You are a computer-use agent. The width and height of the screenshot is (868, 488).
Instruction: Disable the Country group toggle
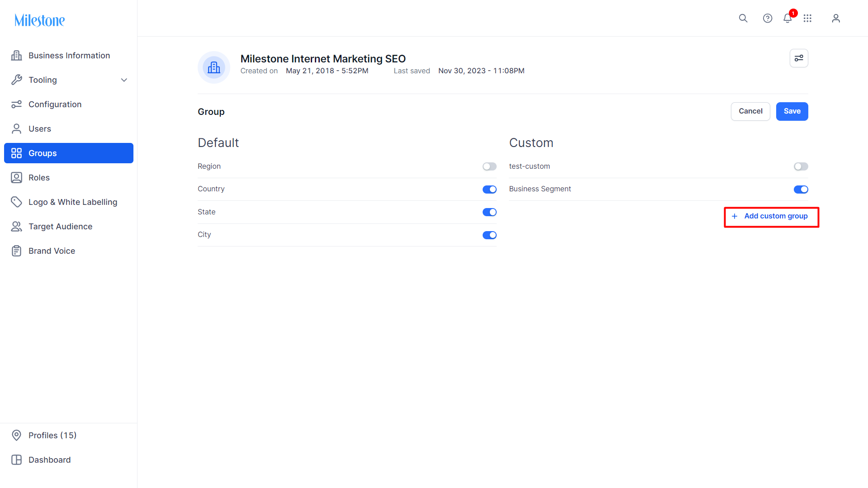[489, 190]
